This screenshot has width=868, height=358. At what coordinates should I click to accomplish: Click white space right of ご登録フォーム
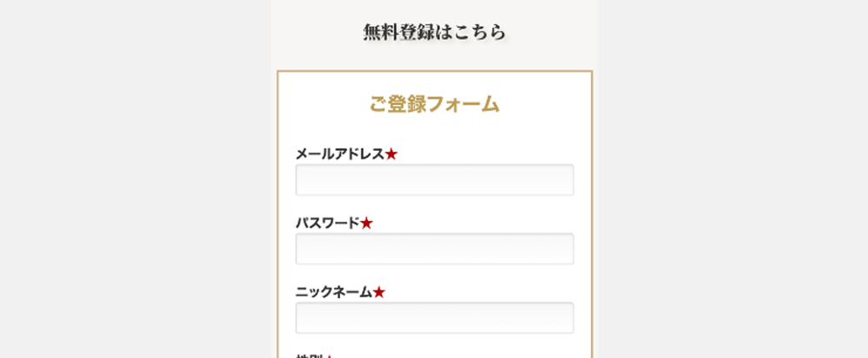click(545, 105)
